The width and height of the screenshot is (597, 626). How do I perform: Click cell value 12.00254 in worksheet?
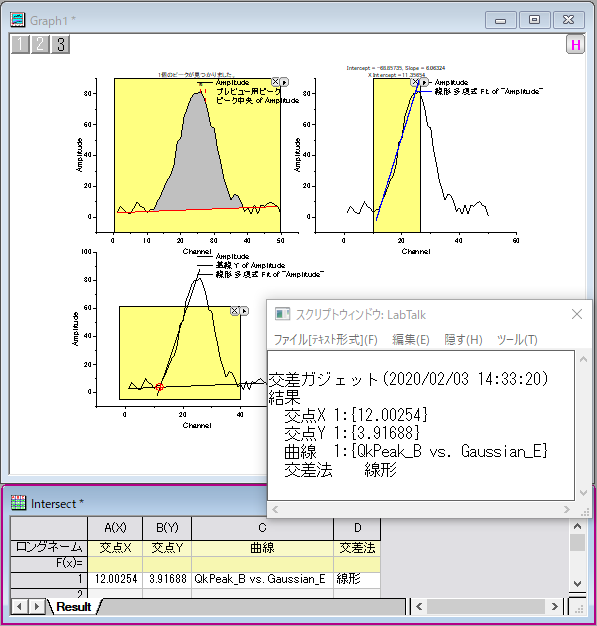[x=115, y=579]
